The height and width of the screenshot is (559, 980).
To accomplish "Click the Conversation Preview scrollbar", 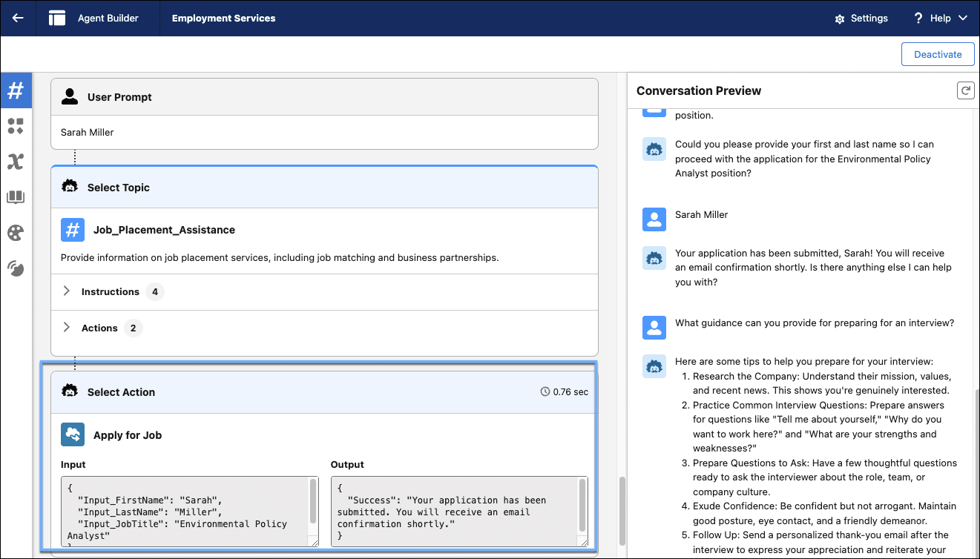I will pyautogui.click(x=976, y=472).
